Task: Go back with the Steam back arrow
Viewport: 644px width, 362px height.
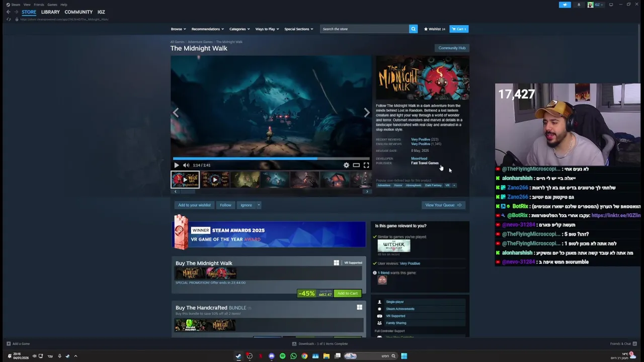Action: (9, 12)
